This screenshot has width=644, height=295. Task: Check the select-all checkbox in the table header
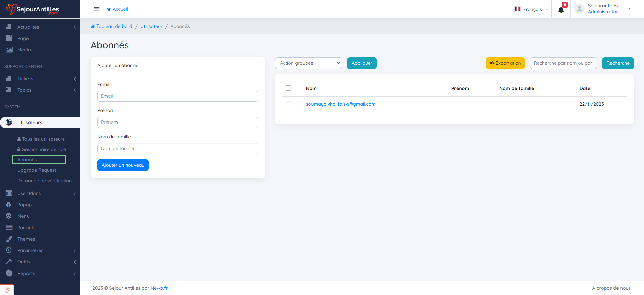click(x=288, y=88)
